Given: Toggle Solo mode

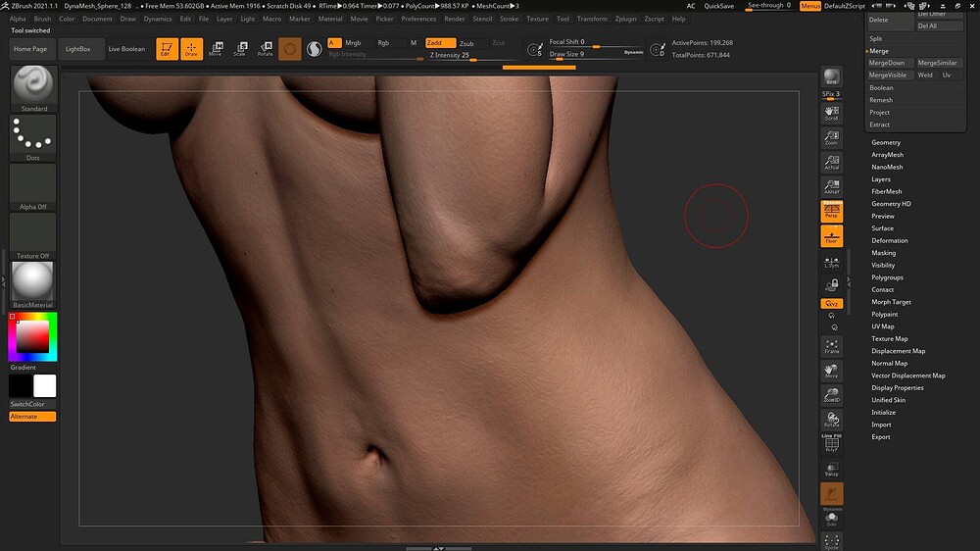Looking at the screenshot, I should pos(832,518).
